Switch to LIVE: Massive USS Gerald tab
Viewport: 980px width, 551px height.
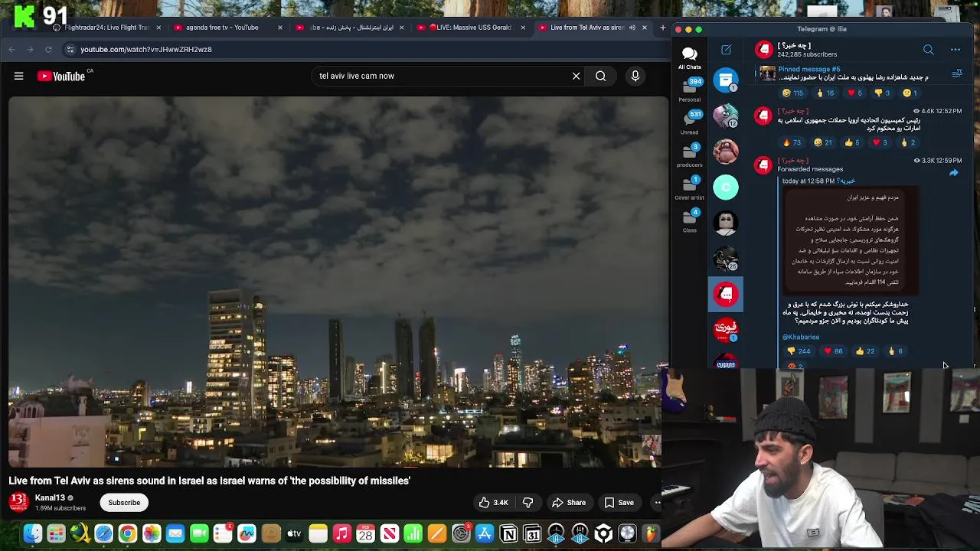pos(470,28)
